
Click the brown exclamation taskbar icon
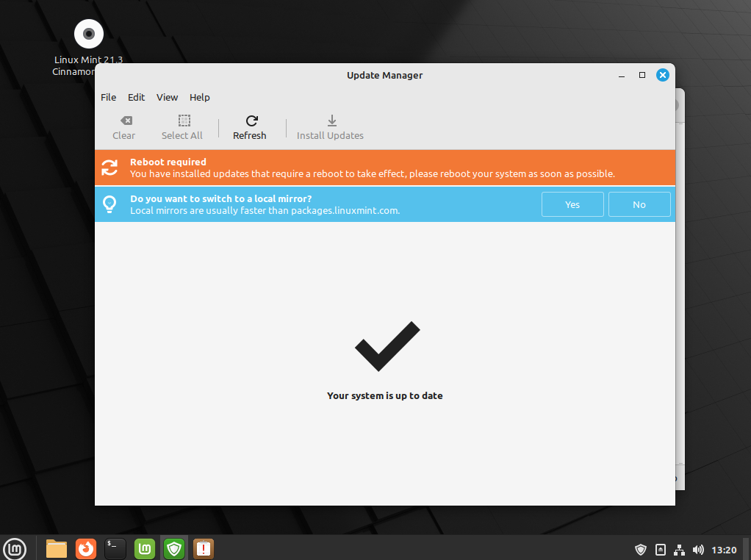(x=204, y=549)
